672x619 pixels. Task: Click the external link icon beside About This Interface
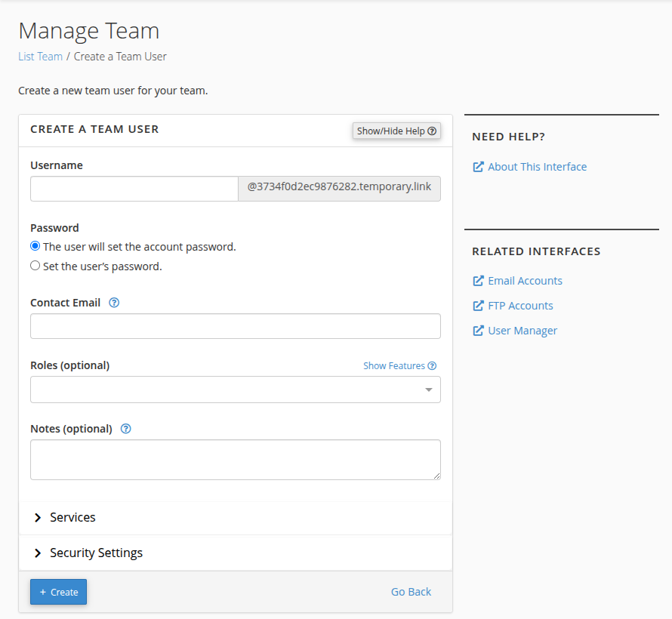(478, 167)
